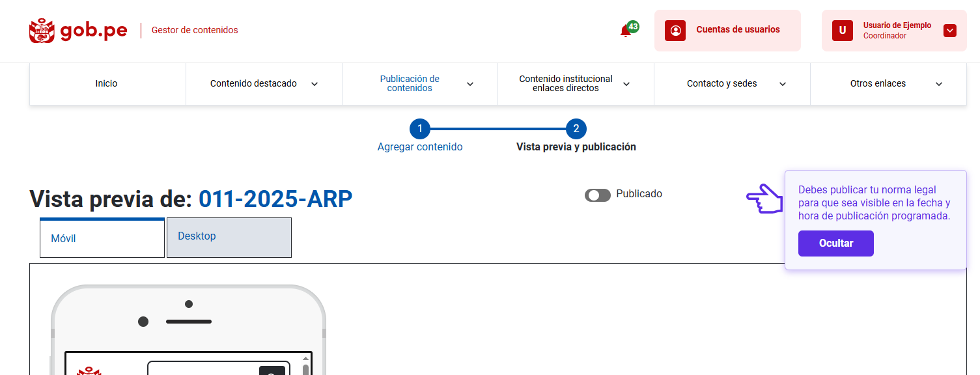Screen dimensions: 980x375
Task: Click the step 2 circle indicator
Action: (576, 129)
